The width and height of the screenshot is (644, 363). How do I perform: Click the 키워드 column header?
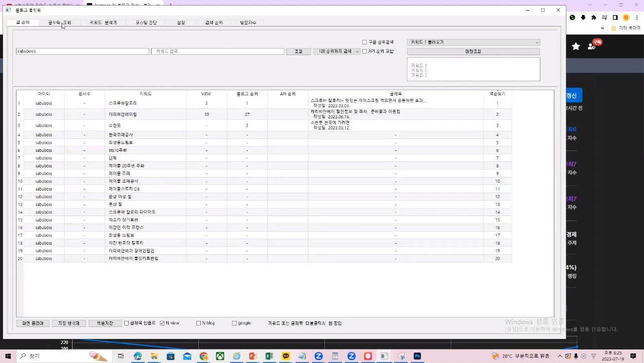pos(146,94)
